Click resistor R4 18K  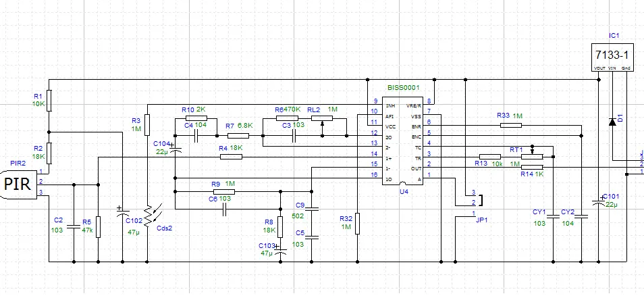point(231,157)
